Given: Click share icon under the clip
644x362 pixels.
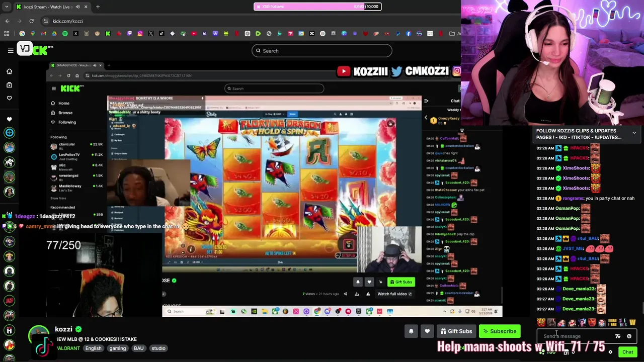Looking at the screenshot, I should pyautogui.click(x=345, y=294).
